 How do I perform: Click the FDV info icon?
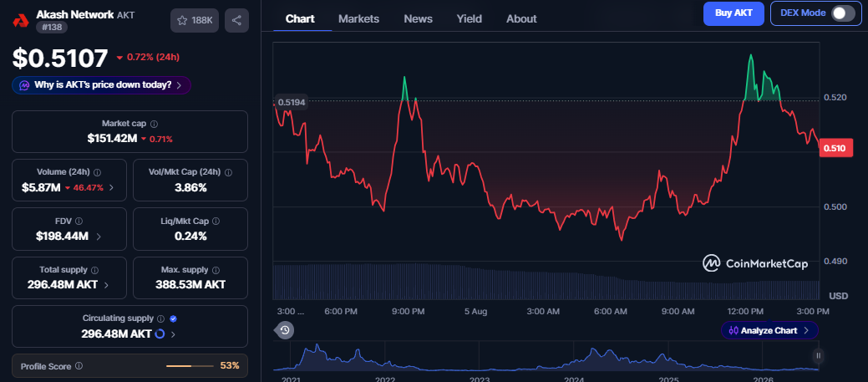[x=79, y=222]
